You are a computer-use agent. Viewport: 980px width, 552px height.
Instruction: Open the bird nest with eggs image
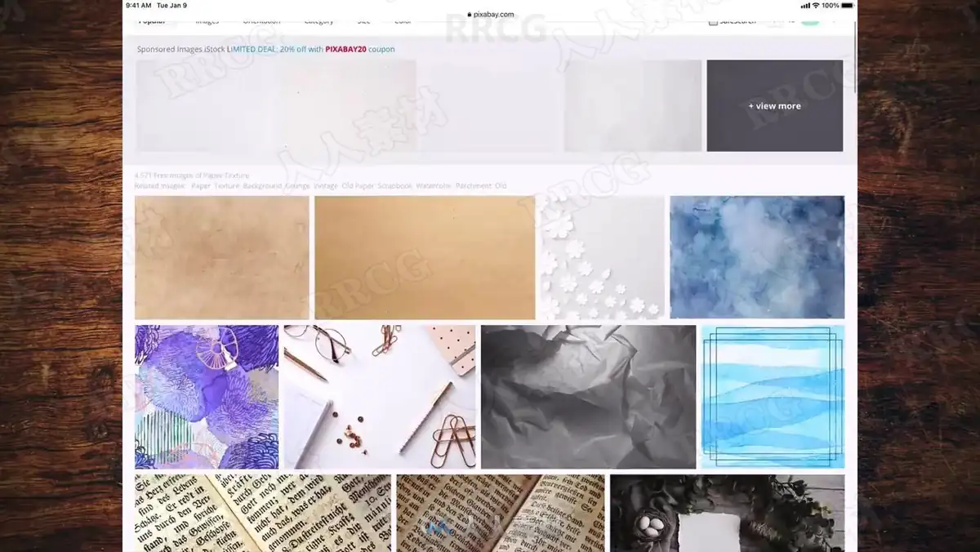727,513
